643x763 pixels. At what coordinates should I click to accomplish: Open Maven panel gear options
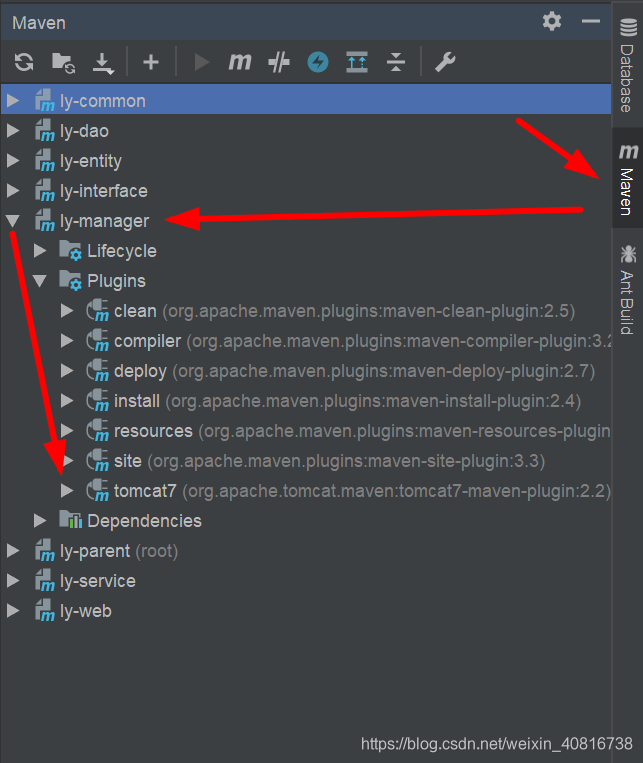point(552,21)
